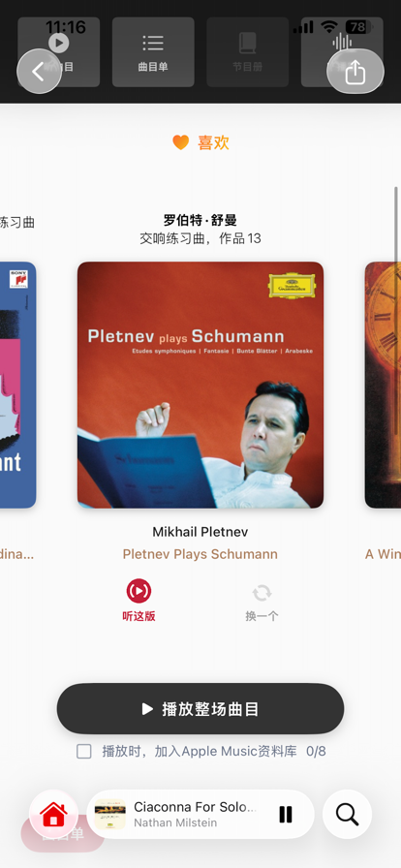Tap the 换一个 refresh icon
The image size is (401, 868).
pyautogui.click(x=262, y=593)
